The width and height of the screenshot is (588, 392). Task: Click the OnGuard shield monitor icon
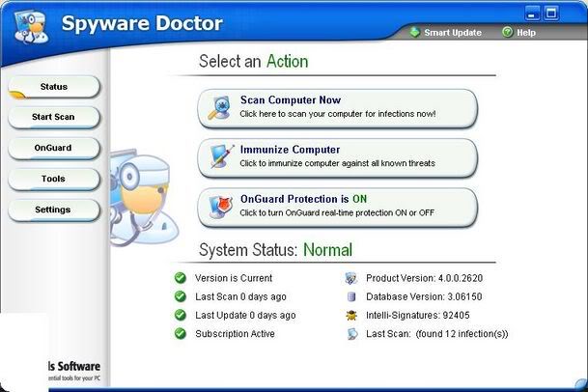pyautogui.click(x=220, y=207)
